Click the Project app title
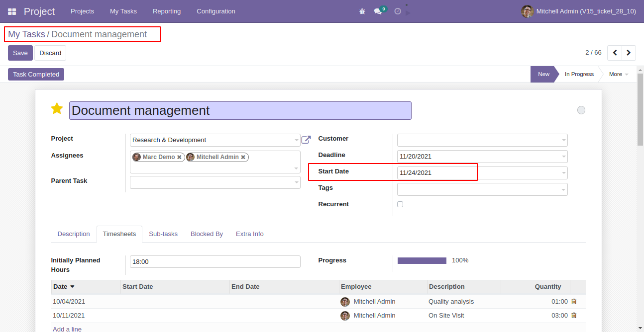The width and height of the screenshot is (644, 332). (x=39, y=11)
